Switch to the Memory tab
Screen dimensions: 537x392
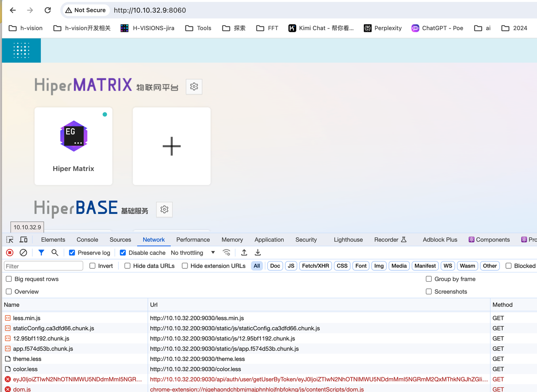coord(232,240)
